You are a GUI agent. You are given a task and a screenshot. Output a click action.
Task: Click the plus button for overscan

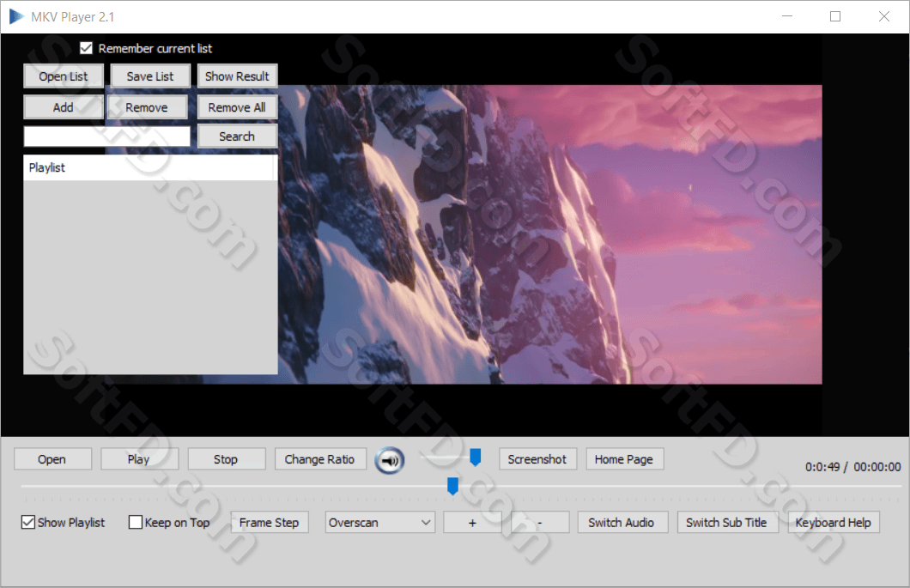[x=472, y=523]
